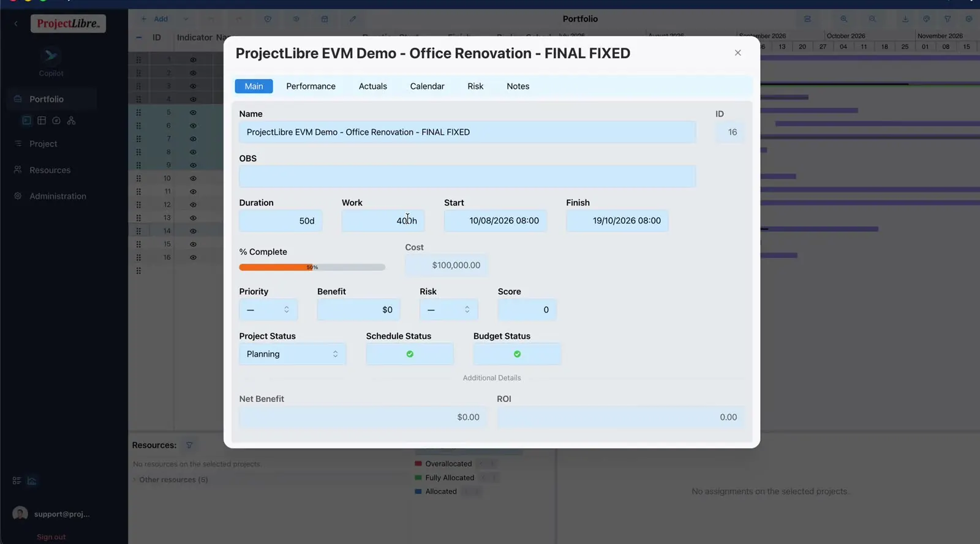
Task: Open the Project Status dropdown showing Planning
Action: pyautogui.click(x=293, y=354)
